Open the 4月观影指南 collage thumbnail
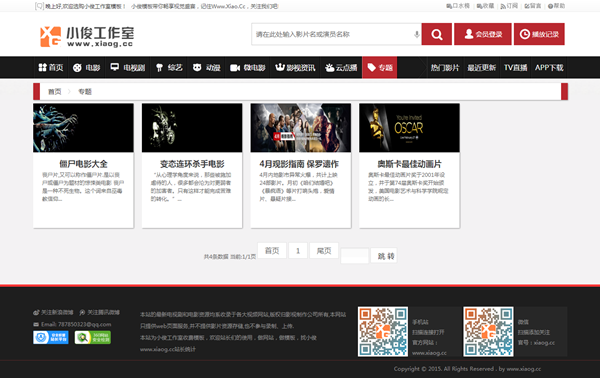 pos(301,128)
